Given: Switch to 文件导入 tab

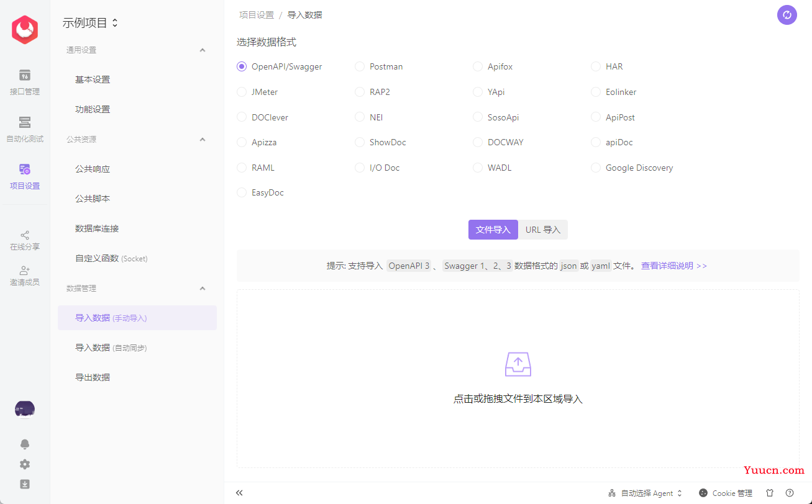Looking at the screenshot, I should pyautogui.click(x=493, y=230).
